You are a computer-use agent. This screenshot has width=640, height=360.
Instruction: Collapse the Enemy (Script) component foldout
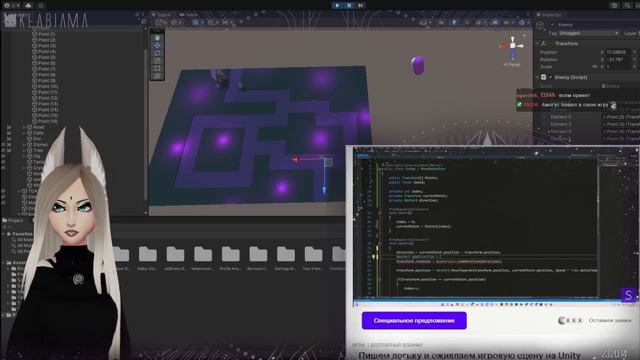pyautogui.click(x=538, y=77)
